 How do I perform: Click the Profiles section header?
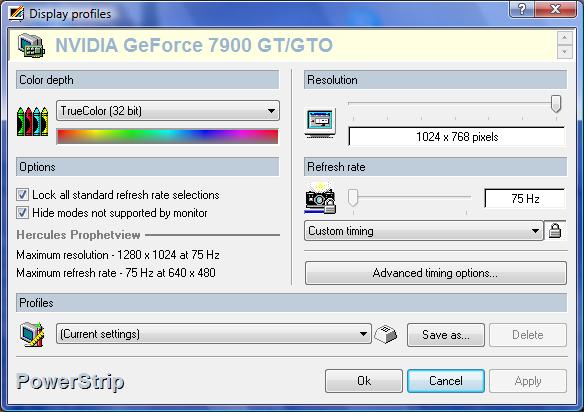[x=292, y=303]
